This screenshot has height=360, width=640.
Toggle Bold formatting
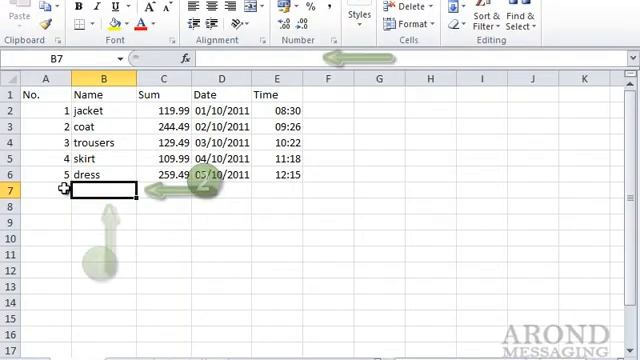[x=79, y=6]
